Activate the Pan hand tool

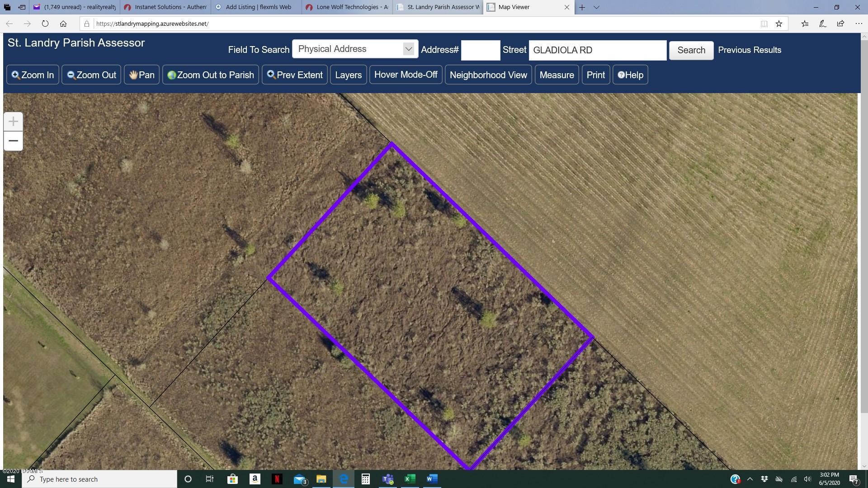pos(142,75)
